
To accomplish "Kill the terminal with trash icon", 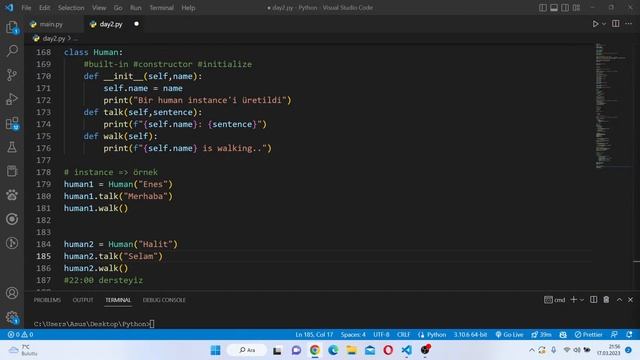I will (x=606, y=300).
